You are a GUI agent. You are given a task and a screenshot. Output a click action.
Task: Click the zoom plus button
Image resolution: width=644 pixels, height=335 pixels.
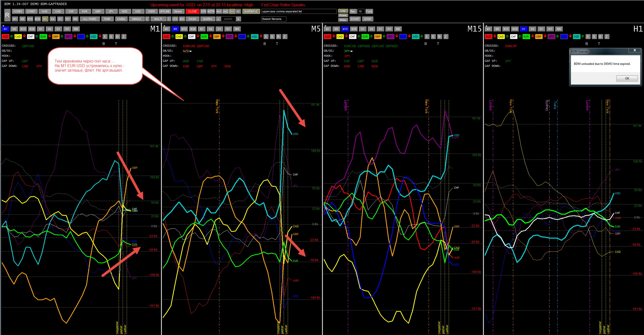[238, 19]
